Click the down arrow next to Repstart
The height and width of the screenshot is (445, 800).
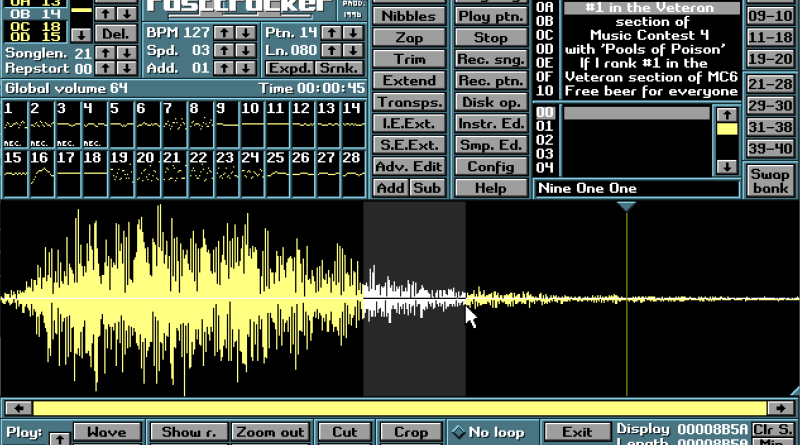click(127, 68)
